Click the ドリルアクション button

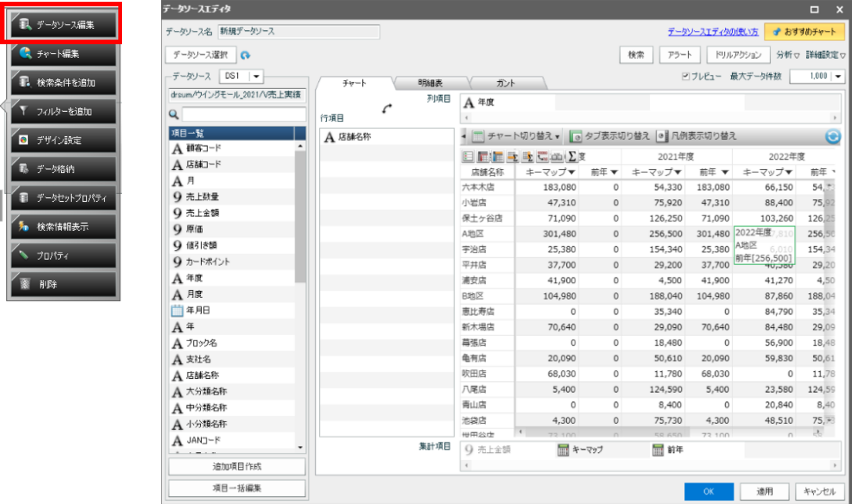pos(738,55)
